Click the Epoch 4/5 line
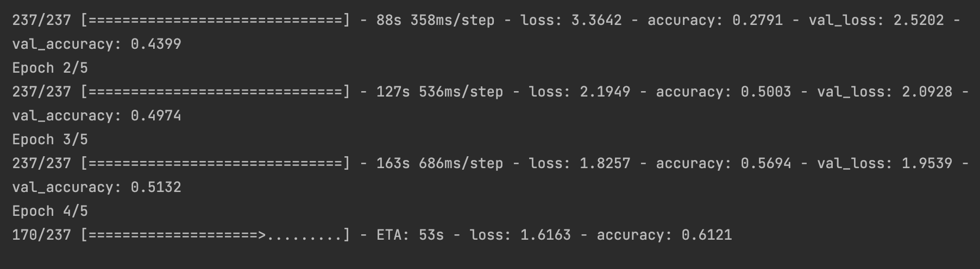This screenshot has height=269, width=980. tap(50, 211)
